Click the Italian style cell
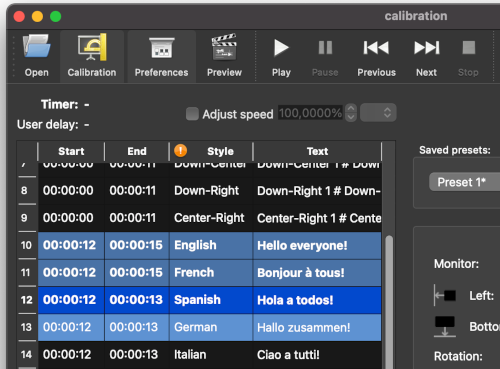Image resolution: width=500 pixels, height=369 pixels. click(211, 355)
